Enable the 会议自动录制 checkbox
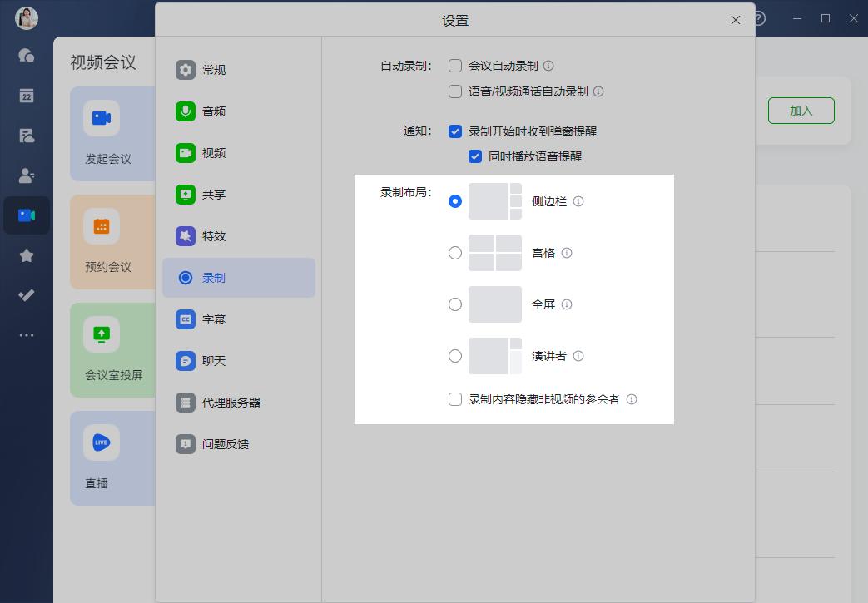This screenshot has width=868, height=603. [x=455, y=67]
